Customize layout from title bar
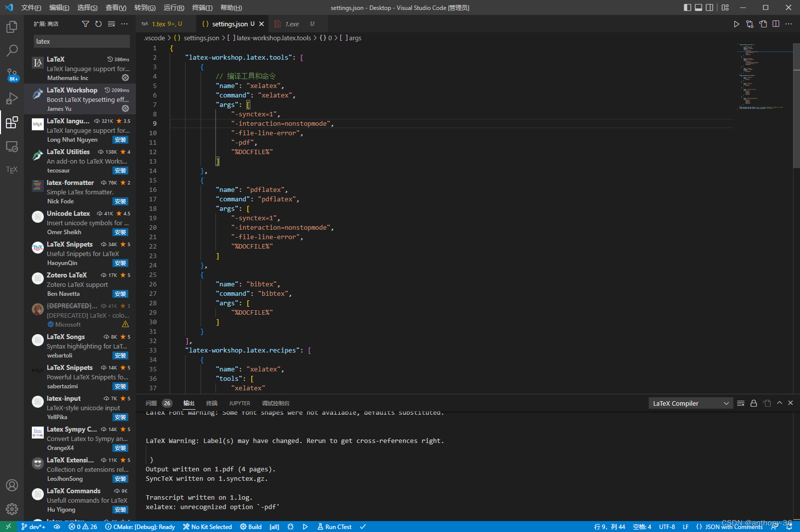The image size is (800, 532). (x=725, y=7)
